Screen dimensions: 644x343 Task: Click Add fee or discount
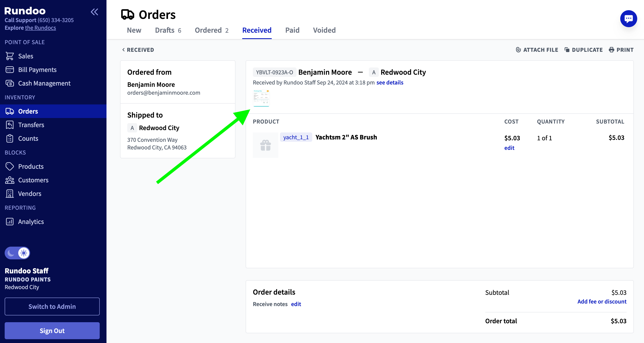click(602, 301)
